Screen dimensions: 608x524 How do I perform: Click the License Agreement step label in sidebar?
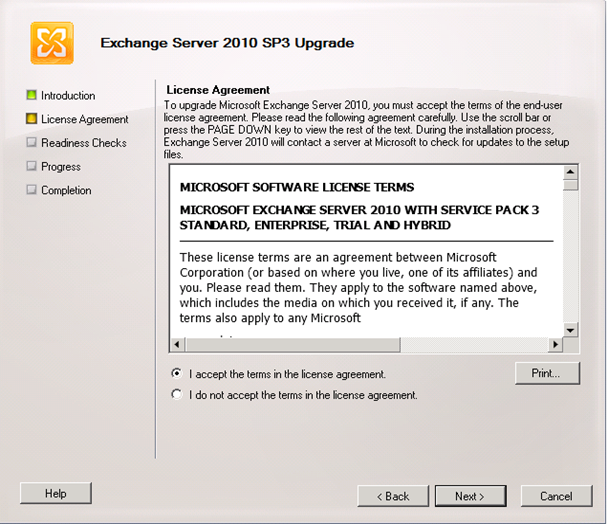85,119
